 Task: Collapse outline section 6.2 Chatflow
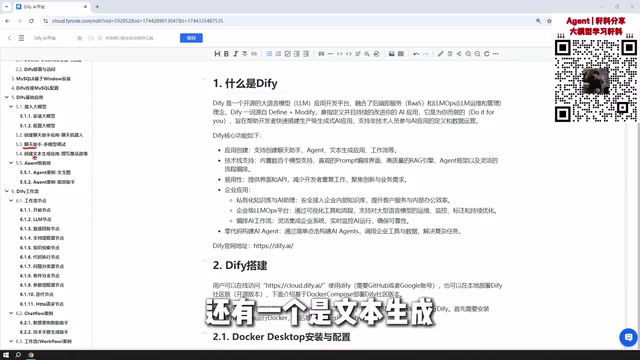(11, 313)
